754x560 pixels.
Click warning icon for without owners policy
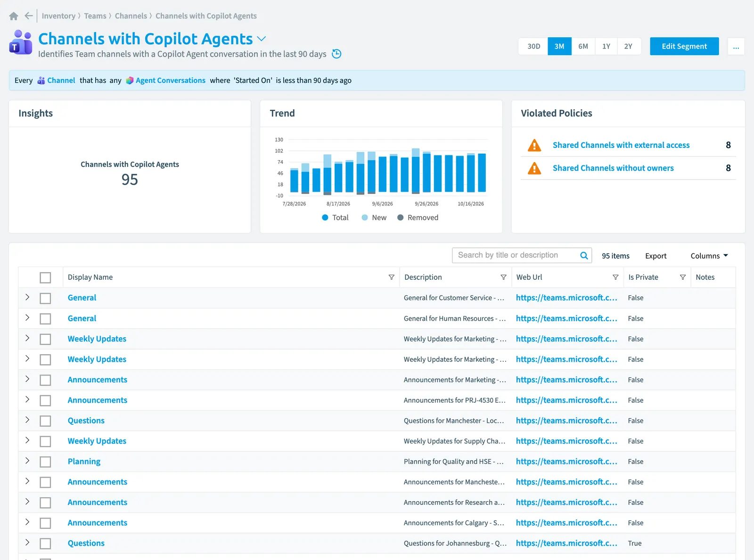click(x=534, y=168)
